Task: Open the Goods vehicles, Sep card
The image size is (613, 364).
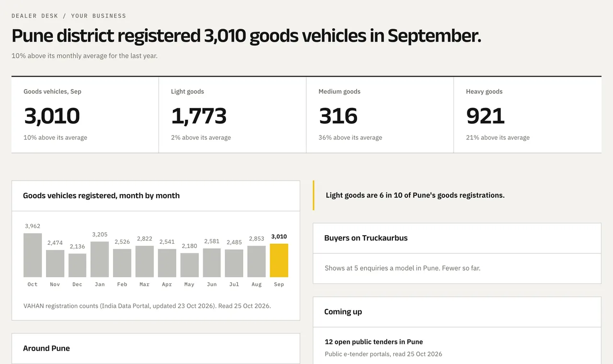Action: pos(85,115)
